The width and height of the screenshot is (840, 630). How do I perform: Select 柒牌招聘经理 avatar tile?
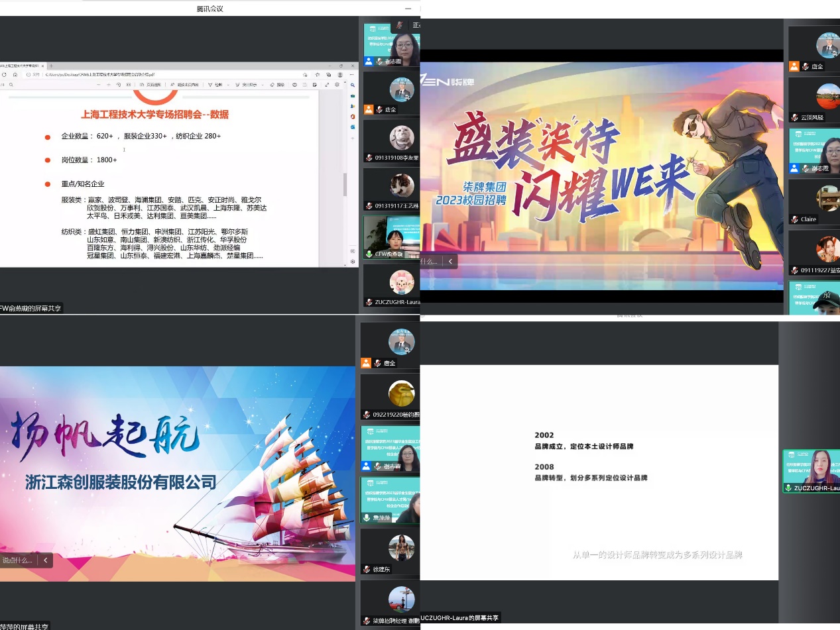click(x=390, y=603)
